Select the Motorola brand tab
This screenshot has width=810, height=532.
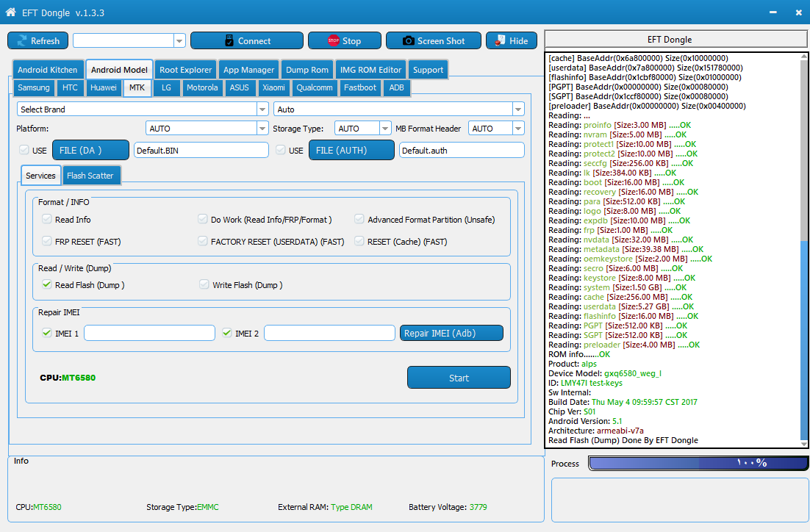pyautogui.click(x=202, y=87)
